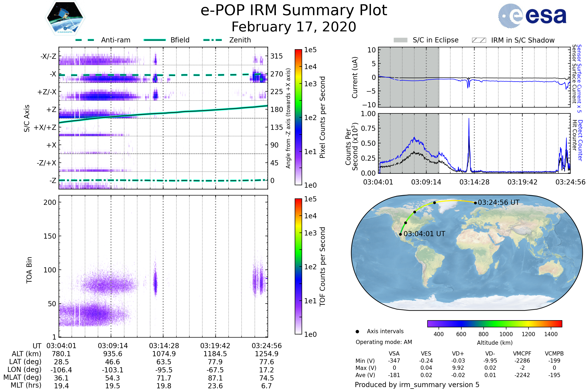Click the S/C in Eclipse gray legend patch

pyautogui.click(x=401, y=40)
